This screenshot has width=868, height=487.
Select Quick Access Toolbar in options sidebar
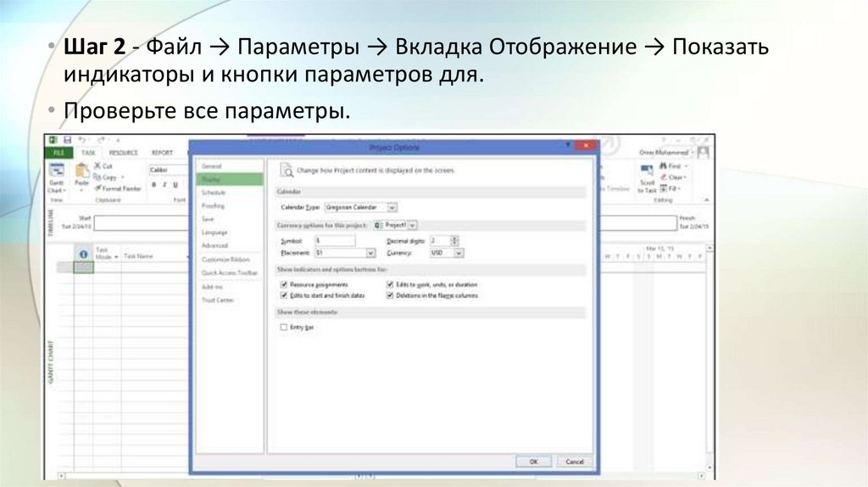[229, 272]
